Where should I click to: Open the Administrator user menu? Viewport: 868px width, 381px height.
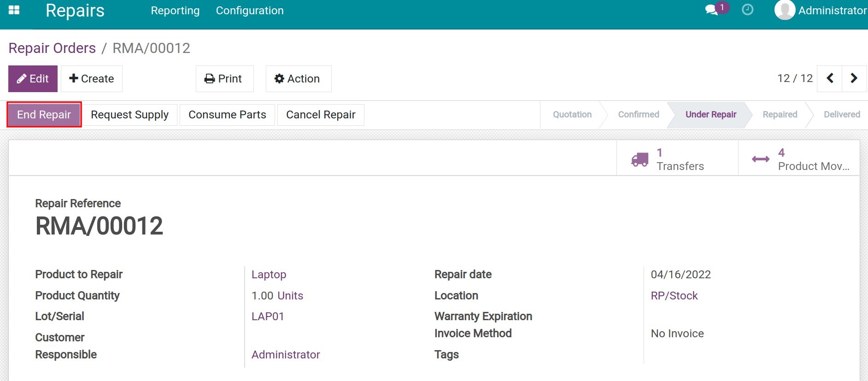tap(832, 11)
